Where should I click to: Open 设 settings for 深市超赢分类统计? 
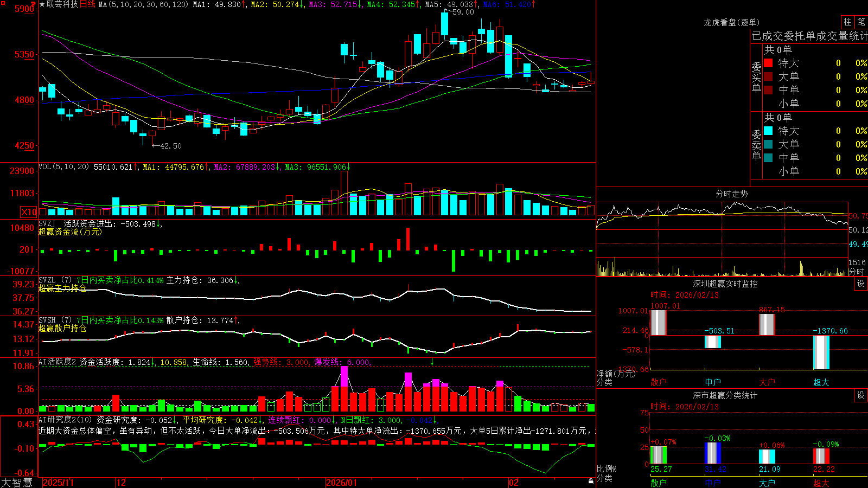pyautogui.click(x=861, y=395)
